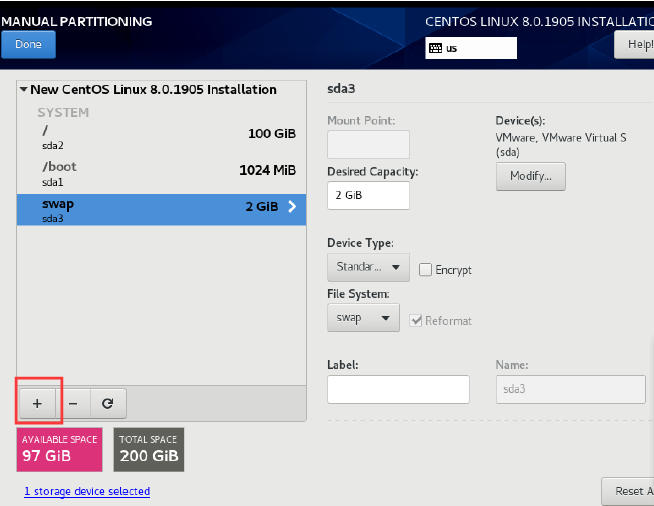The image size is (654, 506).
Task: Open the Help button
Action: 634,44
